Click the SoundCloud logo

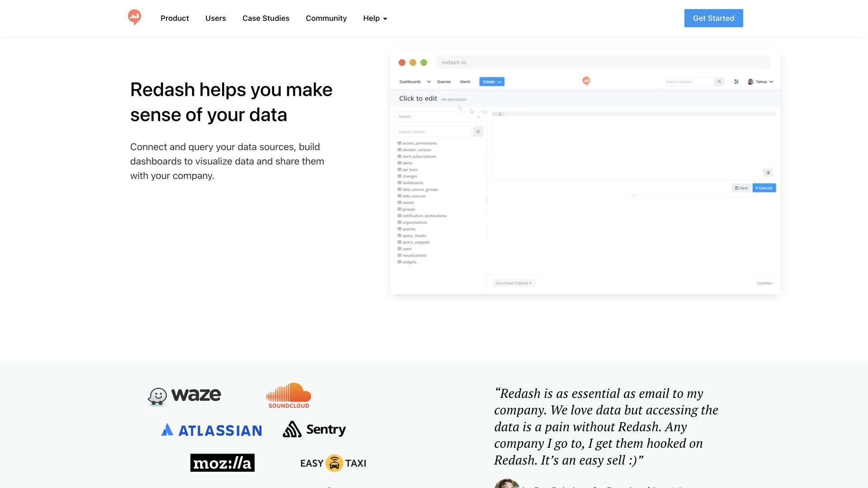pyautogui.click(x=288, y=395)
